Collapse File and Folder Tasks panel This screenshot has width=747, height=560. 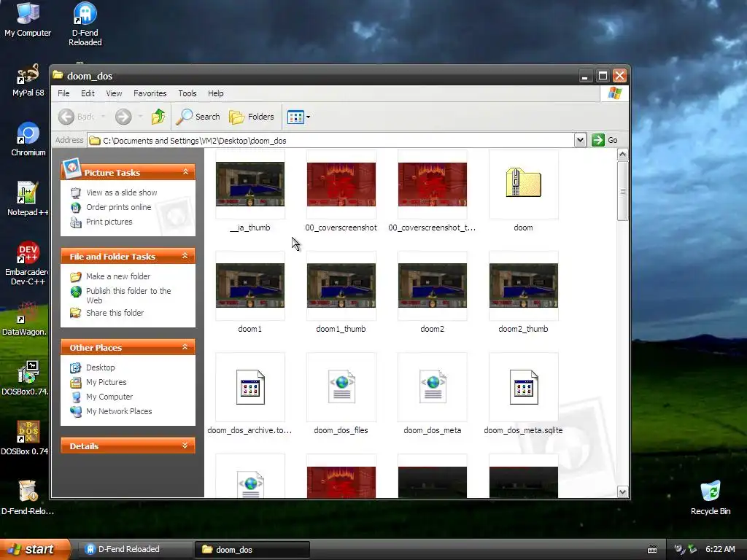click(x=185, y=256)
